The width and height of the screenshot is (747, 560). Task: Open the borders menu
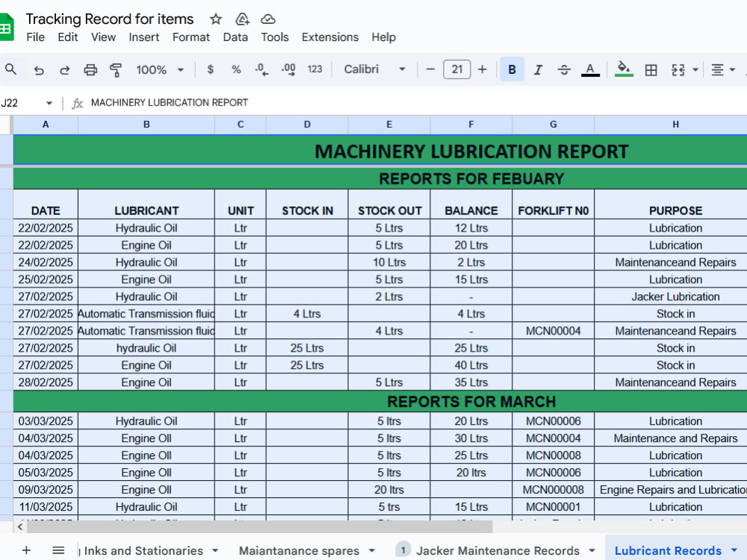[x=651, y=70]
